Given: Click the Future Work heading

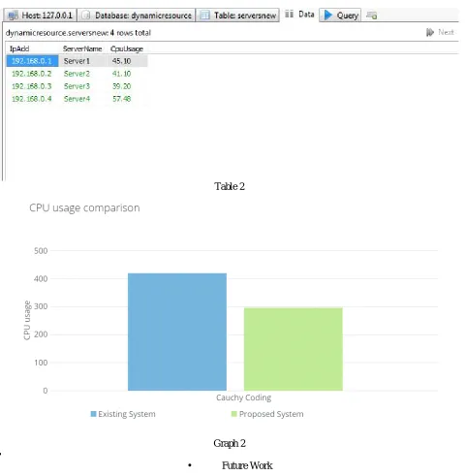Looking at the screenshot, I should coord(247,465).
